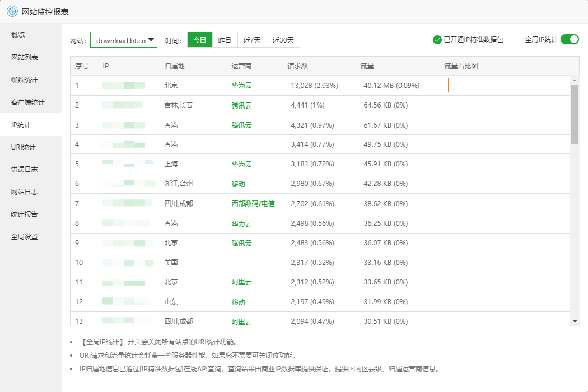Click the 4,441 (1%) request cell
This screenshot has height=392, width=588.
pyautogui.click(x=307, y=105)
